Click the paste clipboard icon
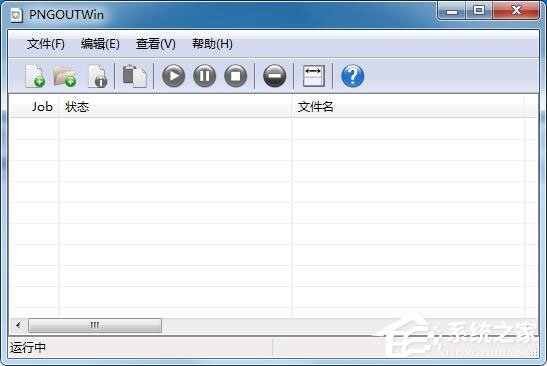Viewport: 547px width, 366px height. [x=134, y=76]
